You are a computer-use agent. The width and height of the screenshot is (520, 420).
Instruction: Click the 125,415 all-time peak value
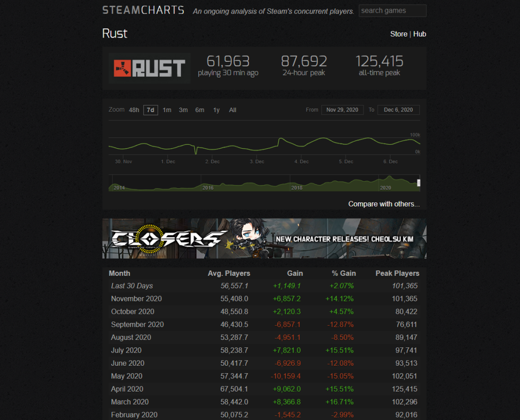(379, 61)
